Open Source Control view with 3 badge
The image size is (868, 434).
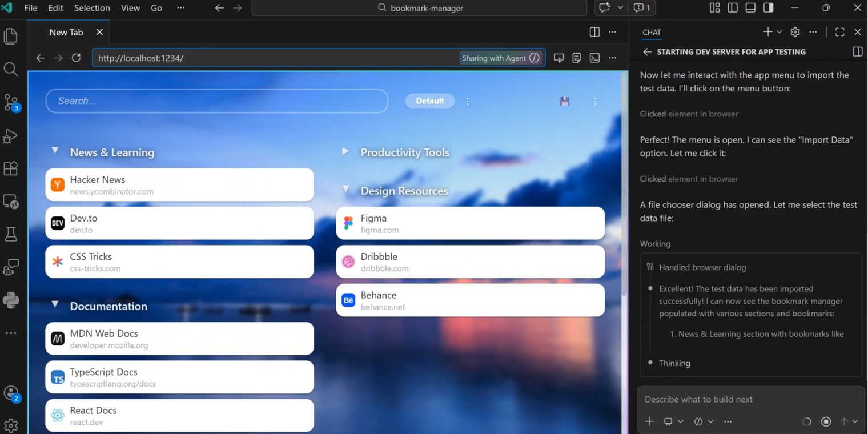pos(11,103)
